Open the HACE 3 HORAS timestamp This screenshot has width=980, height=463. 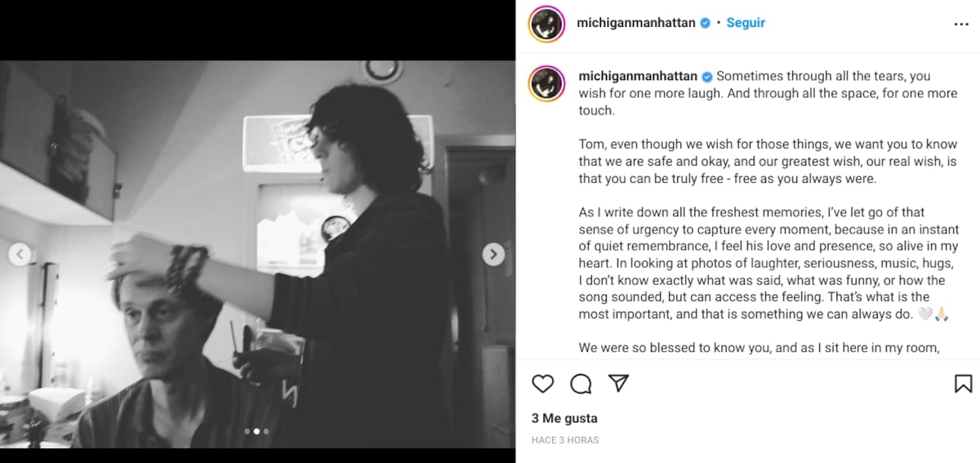tap(565, 440)
